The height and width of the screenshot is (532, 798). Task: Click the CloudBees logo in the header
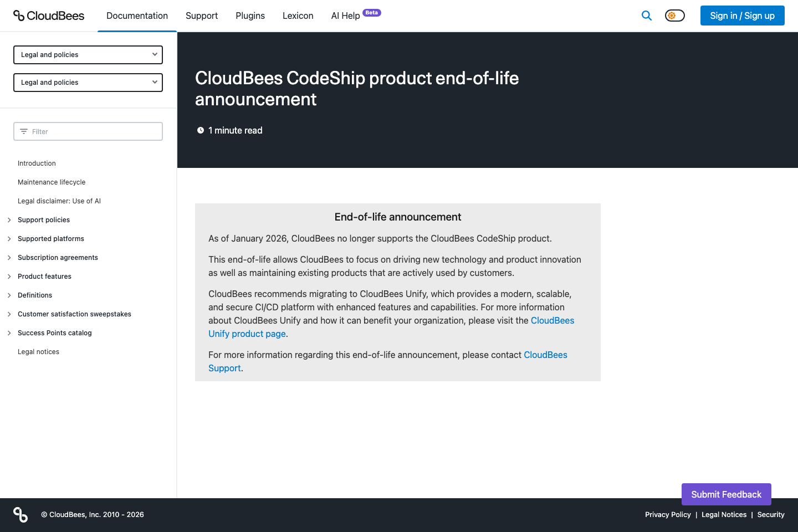[49, 16]
